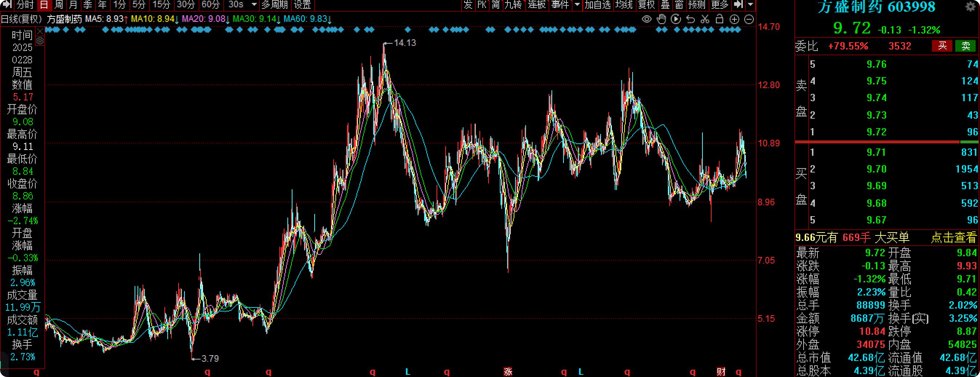Open the 发 toolbar item
980x377 pixels.
coord(467,5)
